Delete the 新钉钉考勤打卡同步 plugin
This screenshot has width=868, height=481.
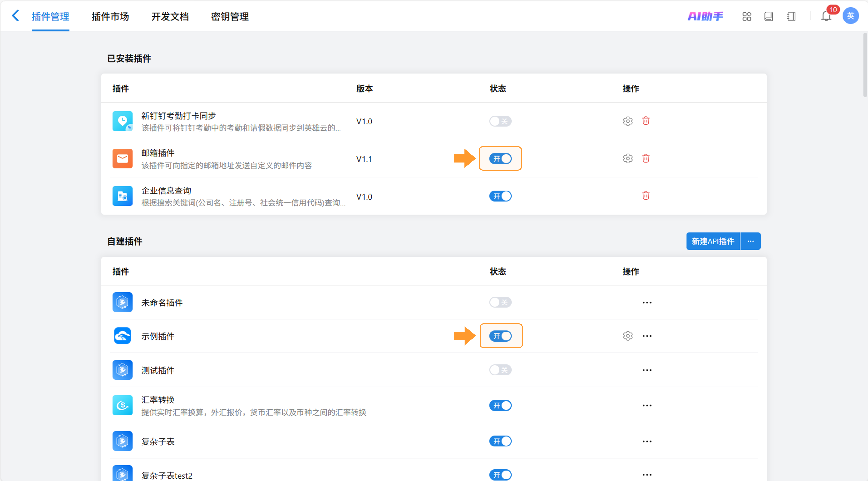point(646,121)
